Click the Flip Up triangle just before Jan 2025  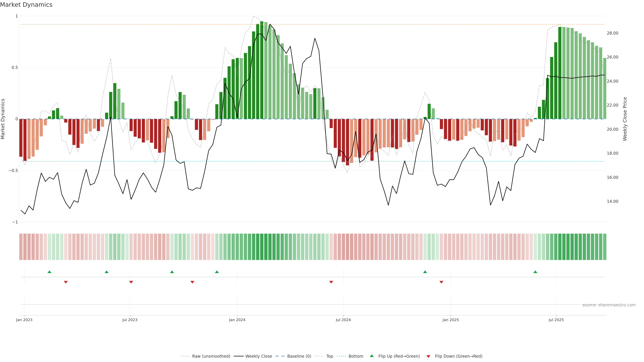[425, 272]
